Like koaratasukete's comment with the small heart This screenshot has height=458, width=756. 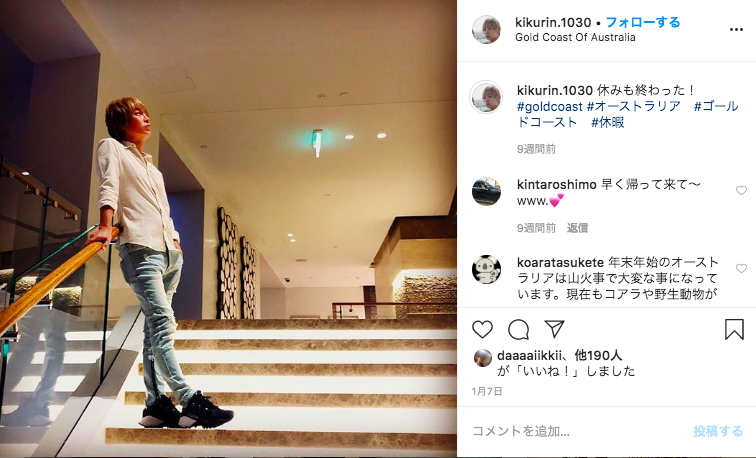[741, 269]
